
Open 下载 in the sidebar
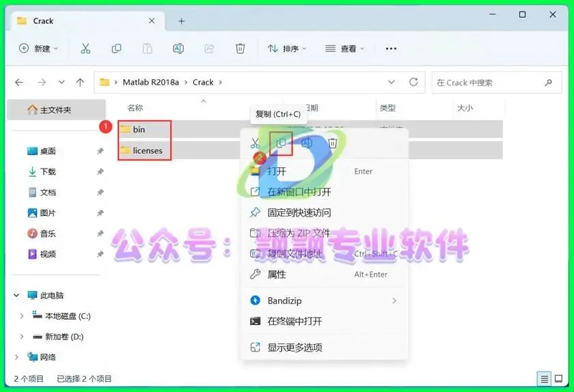48,171
